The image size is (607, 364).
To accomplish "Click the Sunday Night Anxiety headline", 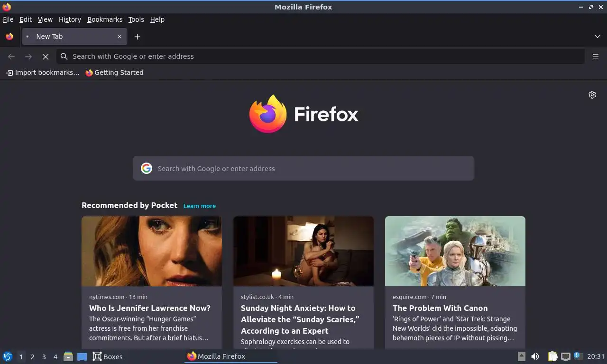I will click(300, 319).
